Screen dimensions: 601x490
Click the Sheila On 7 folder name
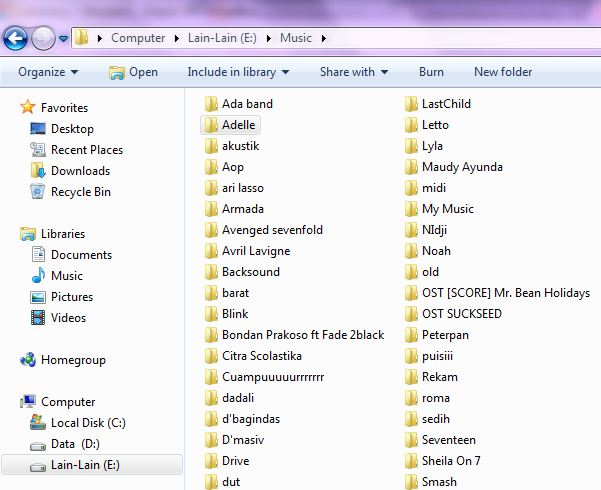tap(451, 461)
